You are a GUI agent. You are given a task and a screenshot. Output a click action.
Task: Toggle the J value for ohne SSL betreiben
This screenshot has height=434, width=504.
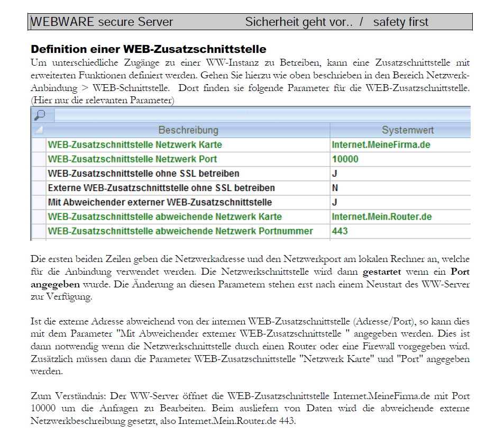coord(334,173)
